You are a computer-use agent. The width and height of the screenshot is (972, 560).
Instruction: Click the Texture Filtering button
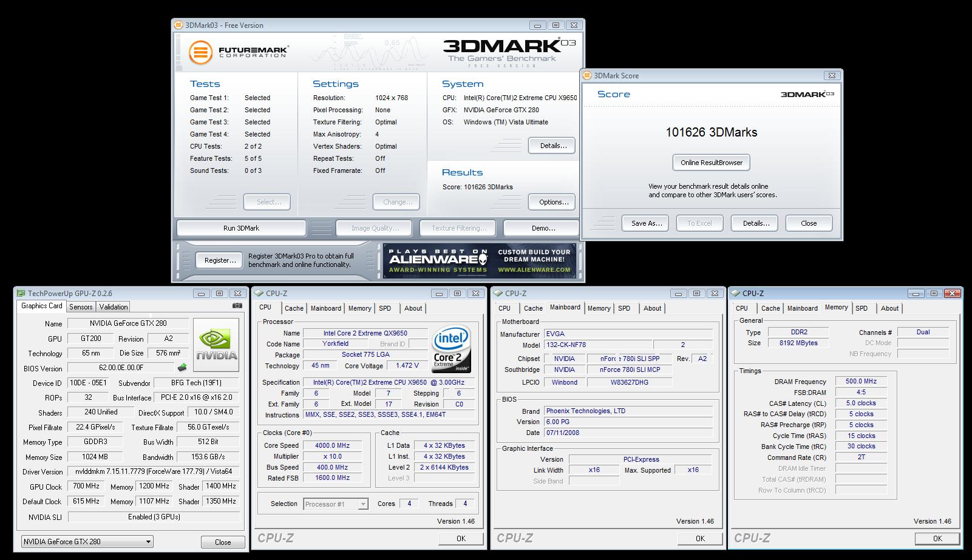coord(458,228)
